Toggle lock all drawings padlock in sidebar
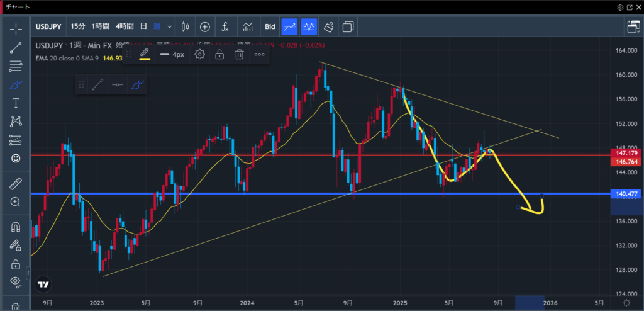Screen dimensions: 644x311 click(x=16, y=264)
